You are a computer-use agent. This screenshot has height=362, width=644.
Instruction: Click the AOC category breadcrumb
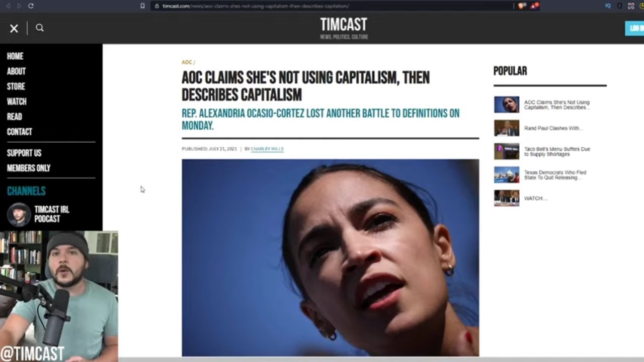[187, 62]
